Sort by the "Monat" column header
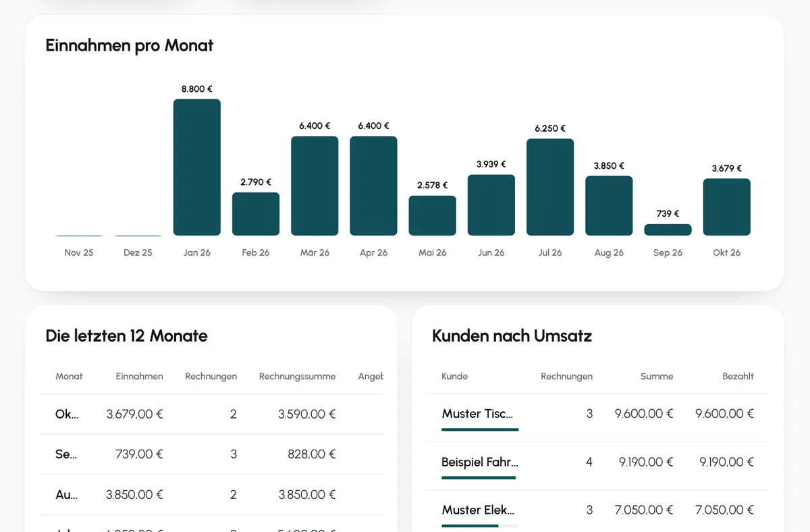This screenshot has height=532, width=810. point(69,376)
